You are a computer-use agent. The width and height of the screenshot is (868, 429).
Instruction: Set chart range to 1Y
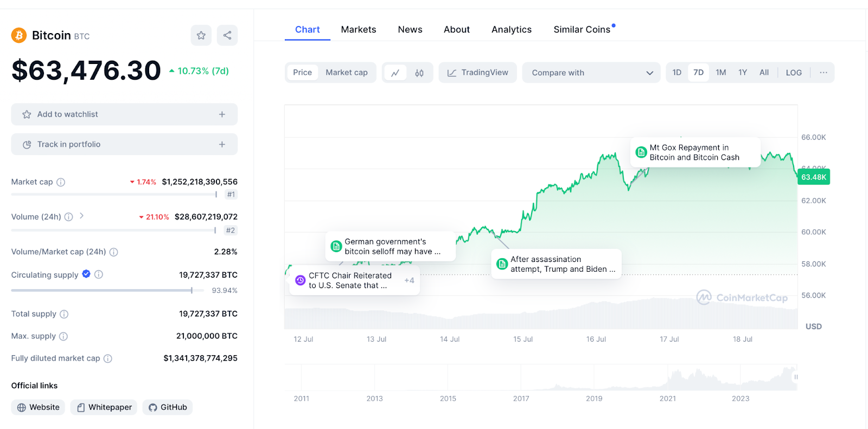(743, 73)
